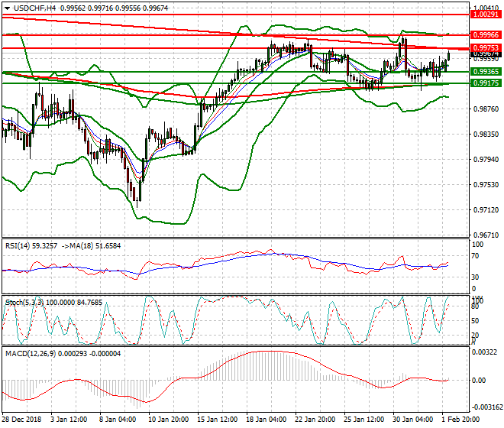Select the 1.00291 red resistance price label
The width and height of the screenshot is (504, 428).
486,15
